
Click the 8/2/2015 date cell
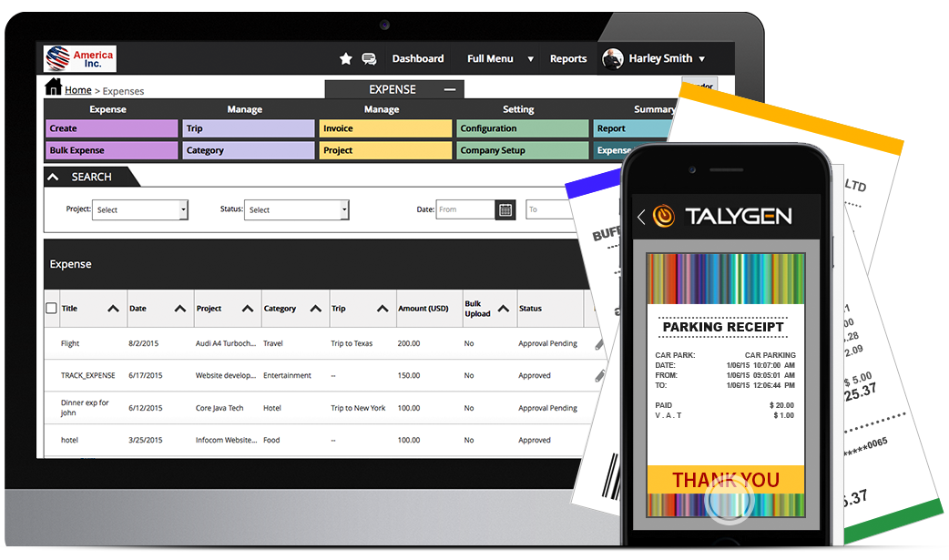pyautogui.click(x=143, y=343)
